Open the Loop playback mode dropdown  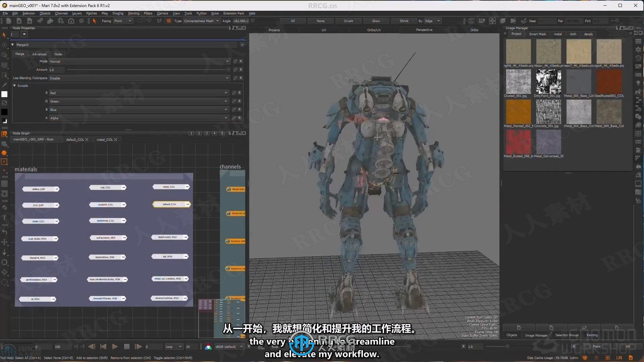pyautogui.click(x=174, y=347)
